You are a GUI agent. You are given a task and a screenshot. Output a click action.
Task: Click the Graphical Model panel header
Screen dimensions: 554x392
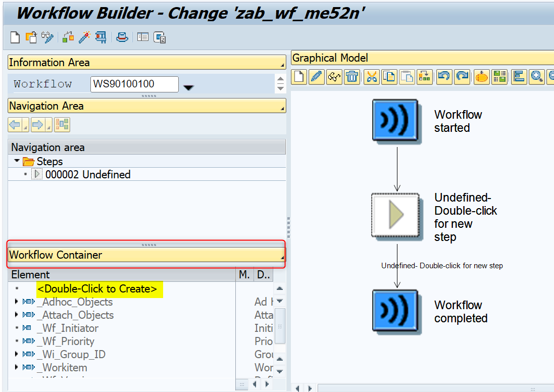(x=422, y=58)
